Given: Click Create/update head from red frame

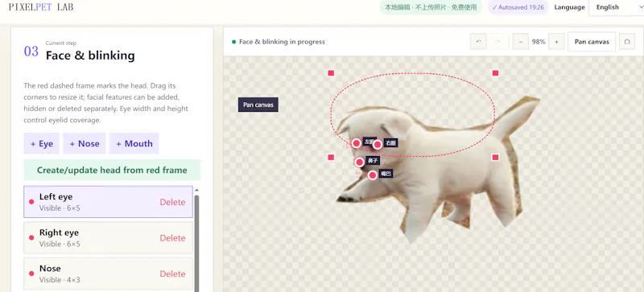Looking at the screenshot, I should 112,170.
